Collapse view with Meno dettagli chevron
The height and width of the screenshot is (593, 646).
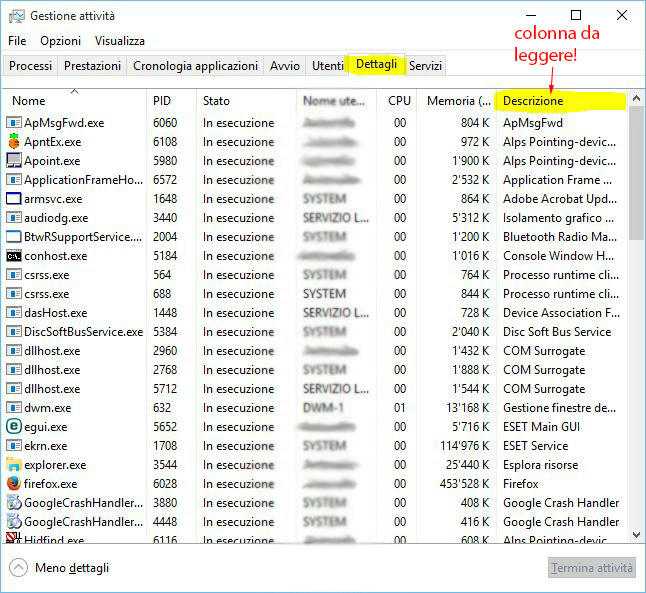18,567
